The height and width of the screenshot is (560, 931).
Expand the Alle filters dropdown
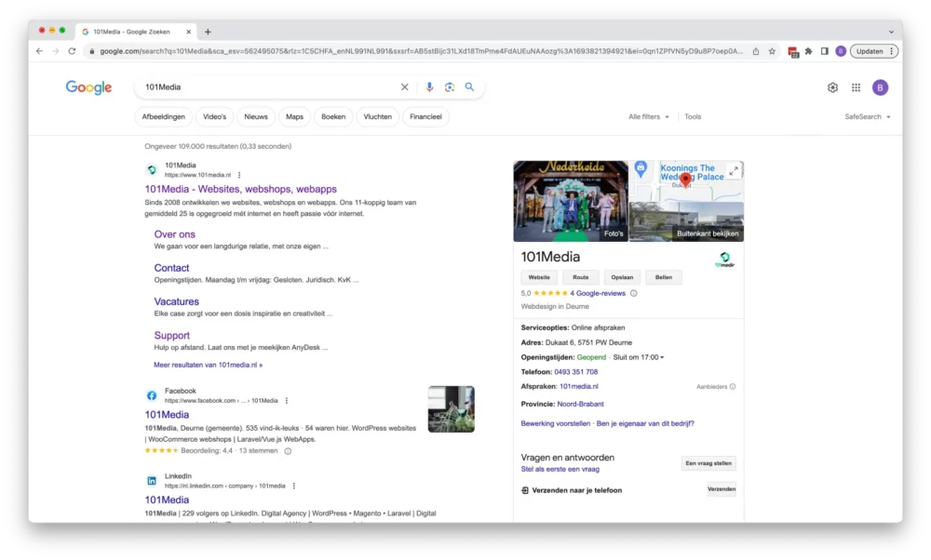pos(648,117)
